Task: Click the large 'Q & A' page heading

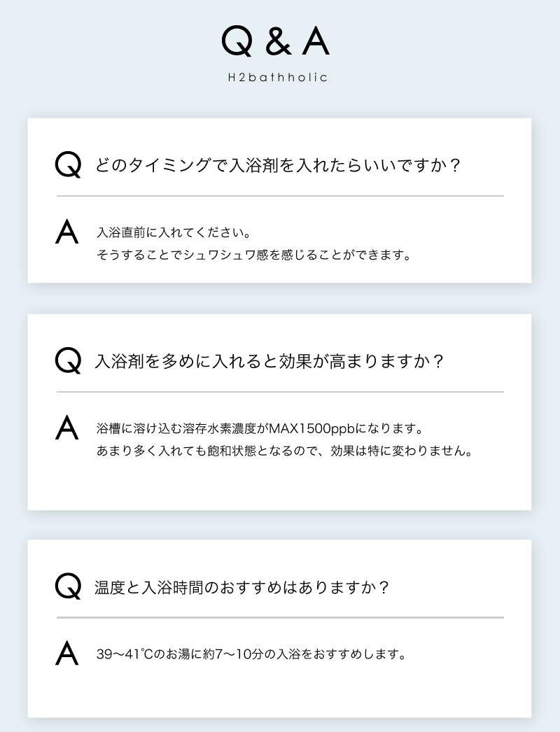Action: click(275, 43)
